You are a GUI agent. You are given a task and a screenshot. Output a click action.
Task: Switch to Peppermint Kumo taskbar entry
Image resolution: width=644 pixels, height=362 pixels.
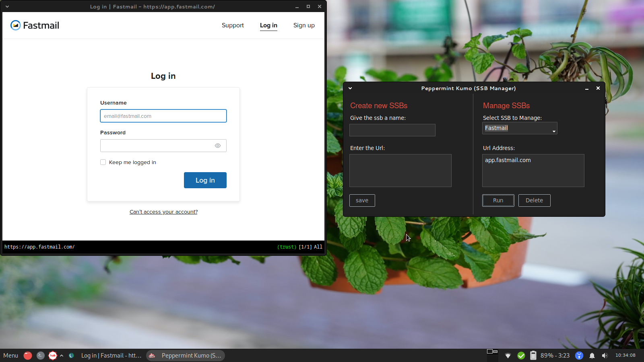coord(186,356)
